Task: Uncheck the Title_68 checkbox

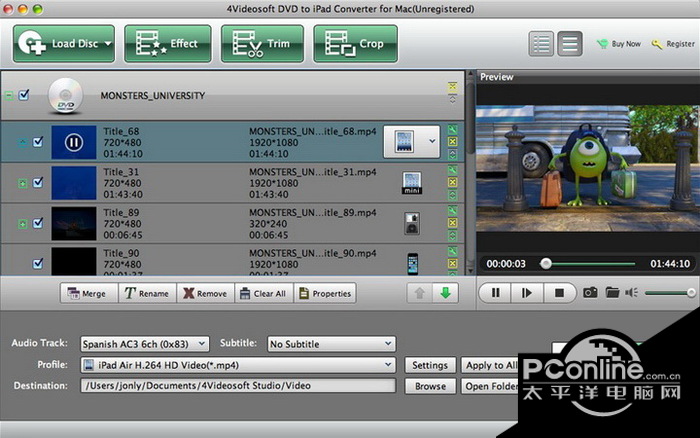Action: [x=38, y=142]
